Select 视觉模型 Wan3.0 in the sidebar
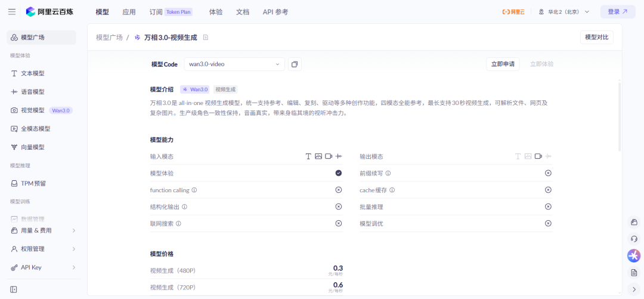The width and height of the screenshot is (644, 299). click(42, 110)
